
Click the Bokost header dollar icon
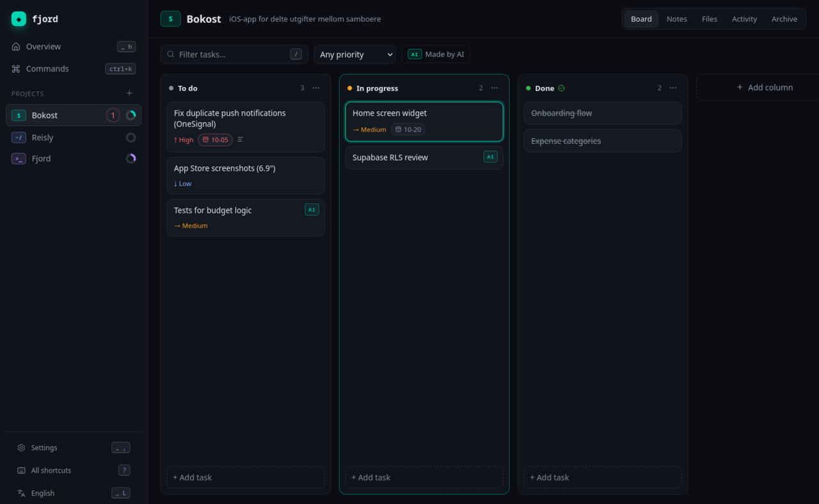[x=170, y=19]
